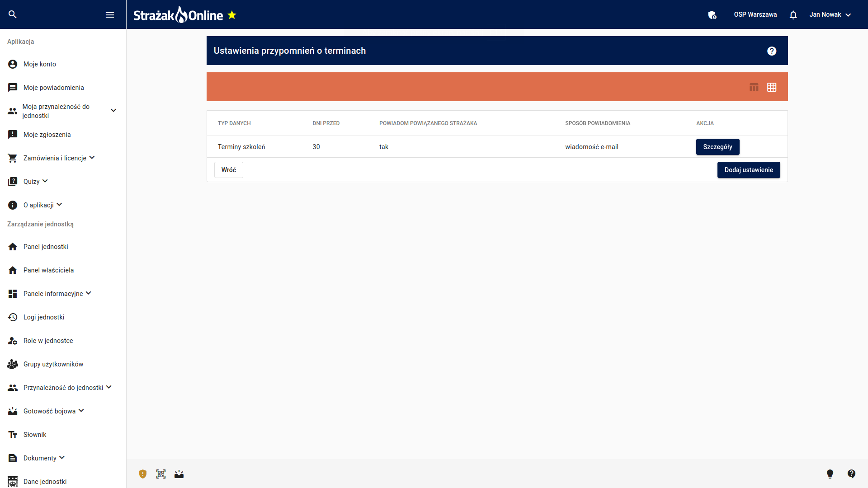Click the QR code scanner icon
868x488 pixels.
tap(161, 474)
